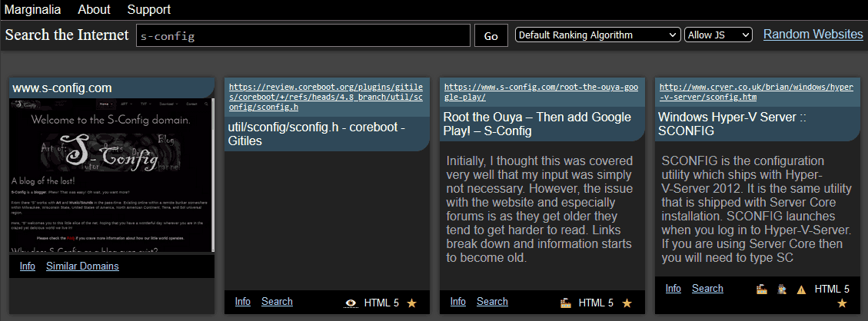868x321 pixels.
Task: Click the scrollbar beside the s-config.com screenshot
Action: [213, 176]
